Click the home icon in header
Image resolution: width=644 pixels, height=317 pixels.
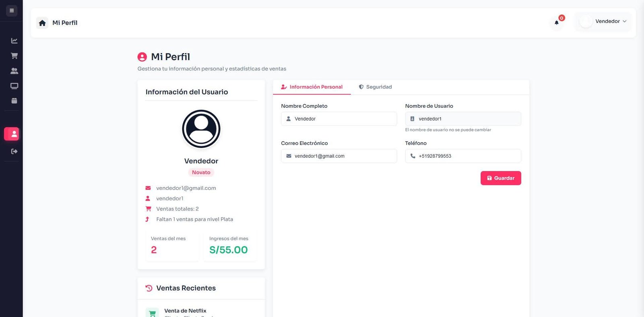(42, 23)
